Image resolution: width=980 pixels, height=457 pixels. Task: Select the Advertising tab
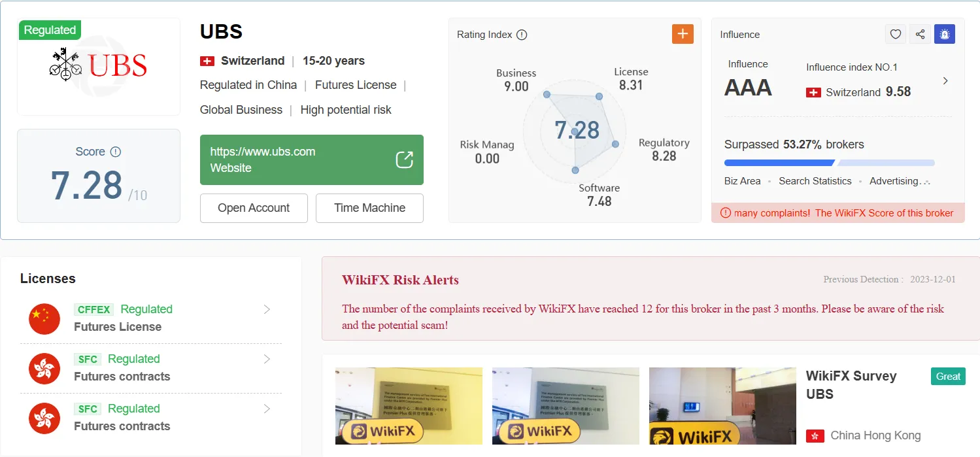click(894, 181)
